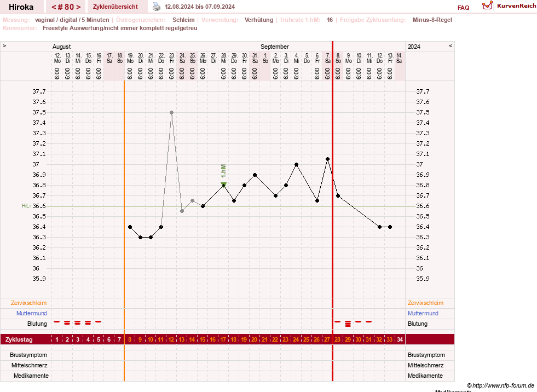Select cycle day 27 in Zyklustag row
The width and height of the screenshot is (537, 392).
(x=327, y=339)
